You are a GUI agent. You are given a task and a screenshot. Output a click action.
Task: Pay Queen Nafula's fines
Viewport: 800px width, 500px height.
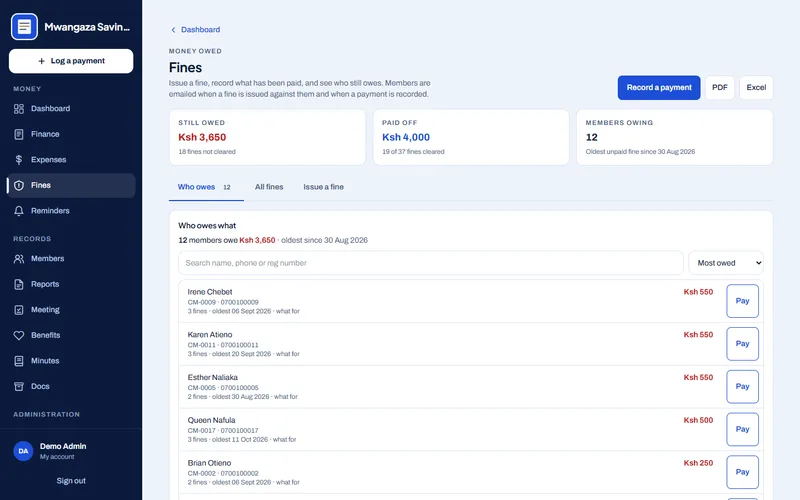tap(742, 430)
